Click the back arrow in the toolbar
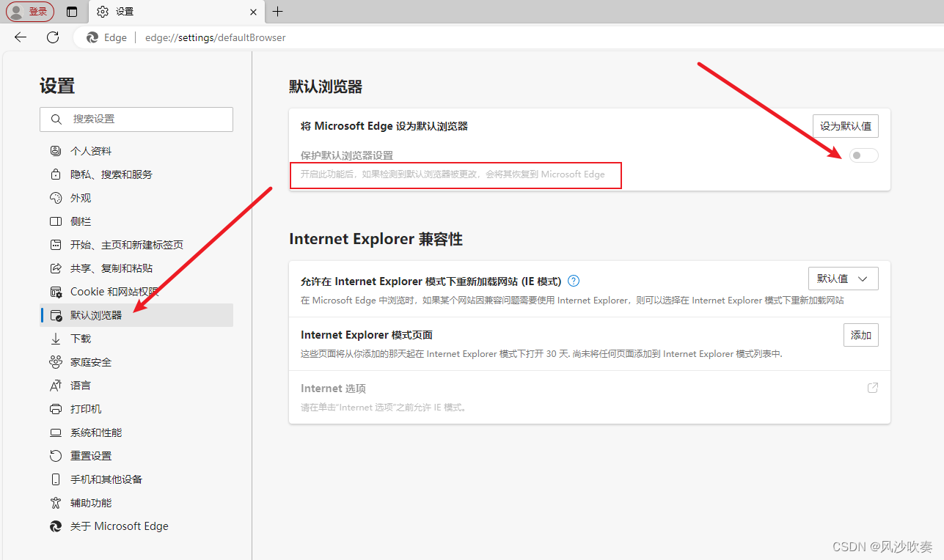This screenshot has height=560, width=944. point(21,37)
